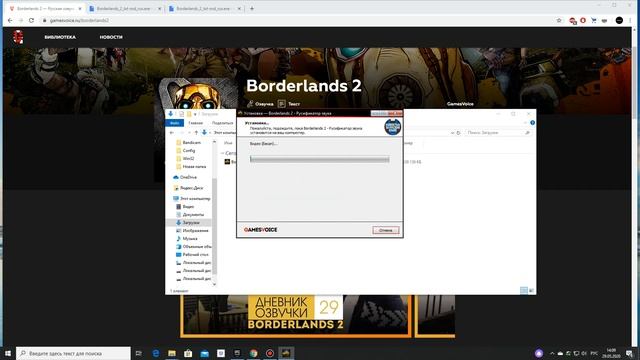Open the Поделиться ribbon tab in Explorer
This screenshot has height=360, width=640.
click(222, 123)
